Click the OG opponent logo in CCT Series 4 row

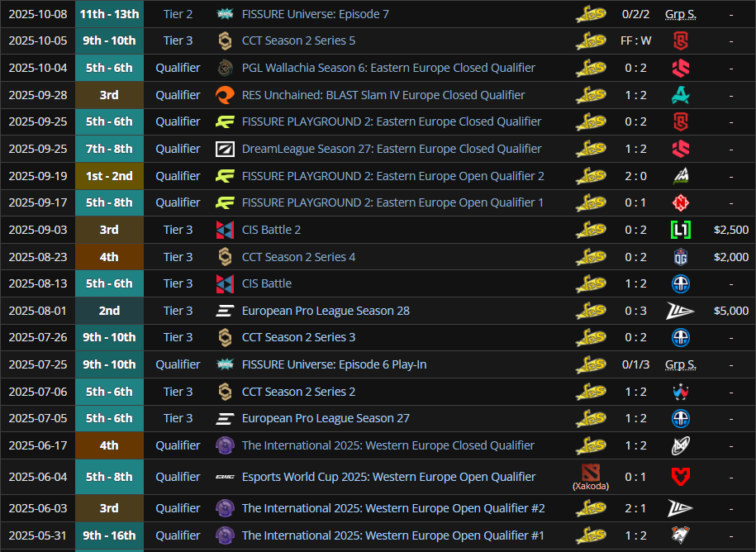pyautogui.click(x=680, y=257)
